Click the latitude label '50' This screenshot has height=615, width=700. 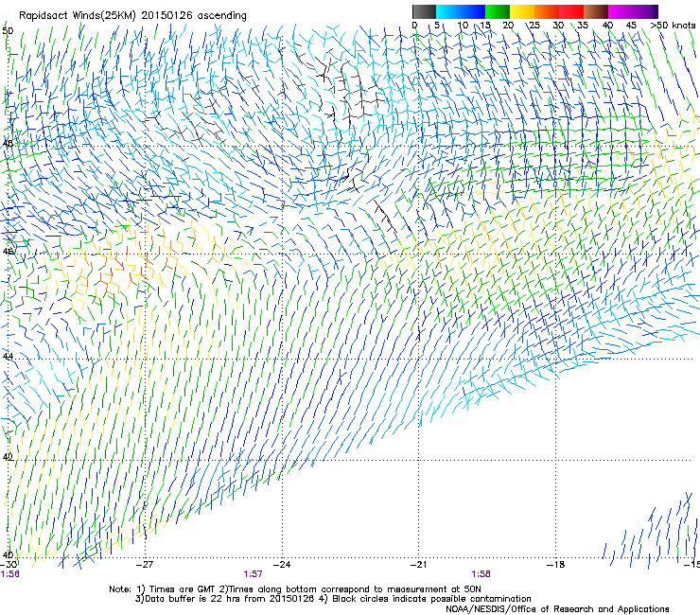[8, 31]
